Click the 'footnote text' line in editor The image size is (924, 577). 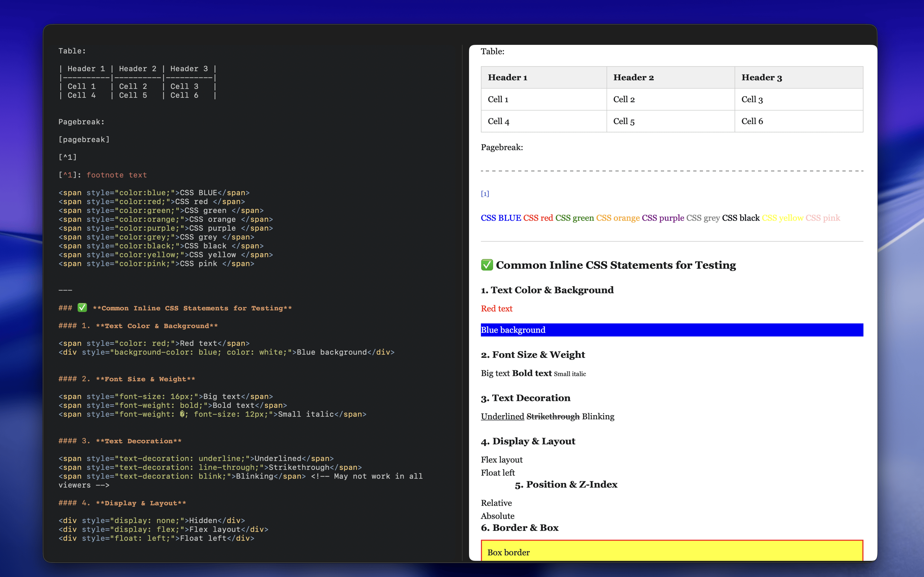[x=116, y=175]
